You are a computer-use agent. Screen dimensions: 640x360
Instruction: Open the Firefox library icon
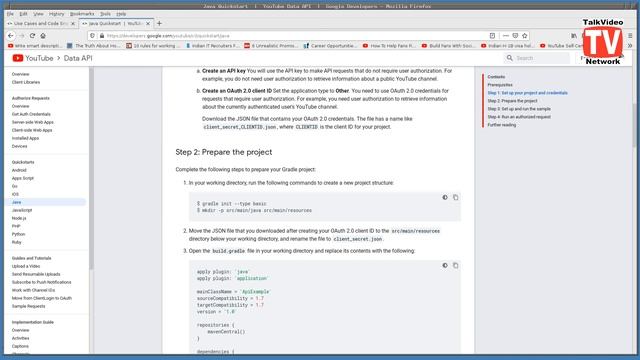pos(574,36)
